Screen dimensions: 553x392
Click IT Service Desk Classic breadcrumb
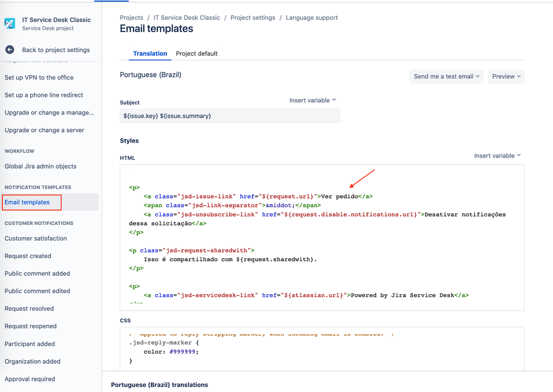tap(187, 18)
